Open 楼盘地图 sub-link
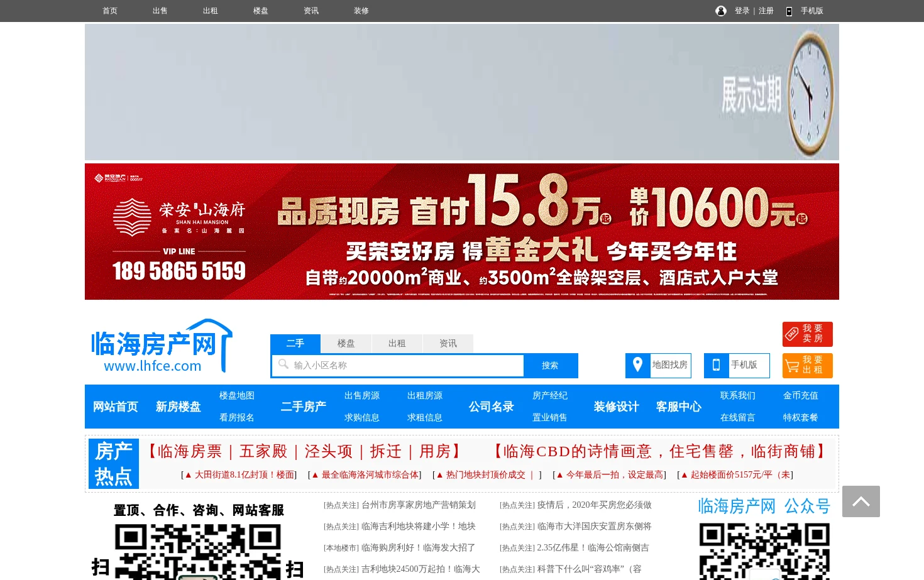 (237, 395)
